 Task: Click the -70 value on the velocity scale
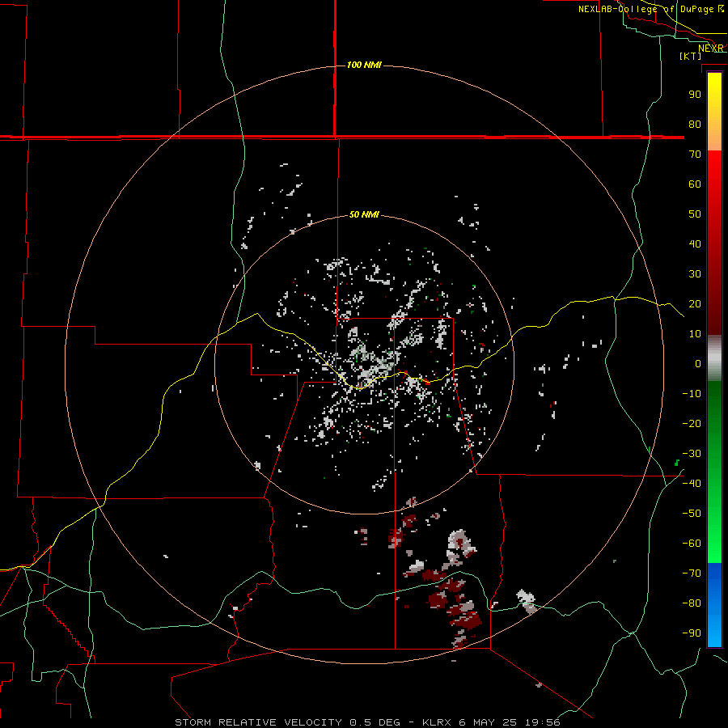[692, 574]
